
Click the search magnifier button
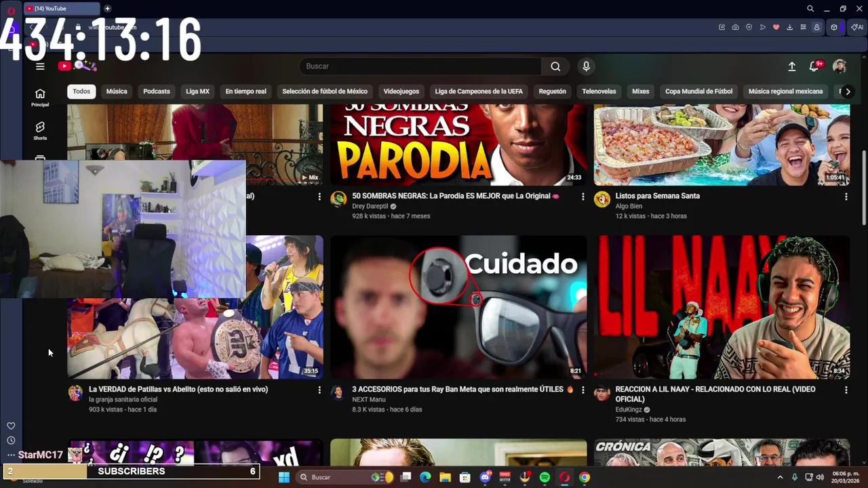555,66
